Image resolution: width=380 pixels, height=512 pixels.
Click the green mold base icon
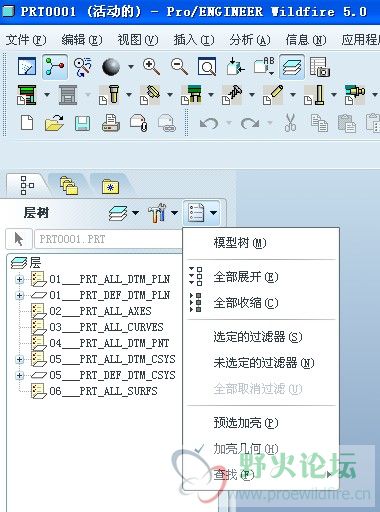[27, 95]
